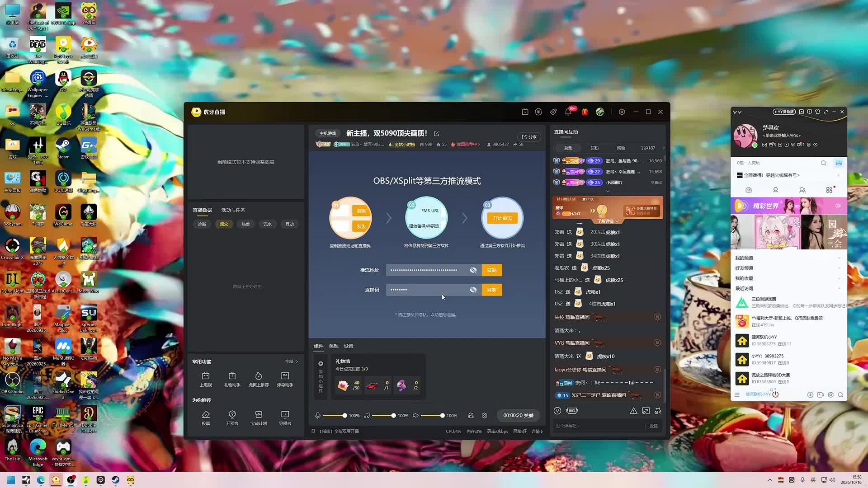Open the 设置 tab beside 美颜
Screen dimensions: 868x488
pyautogui.click(x=349, y=346)
